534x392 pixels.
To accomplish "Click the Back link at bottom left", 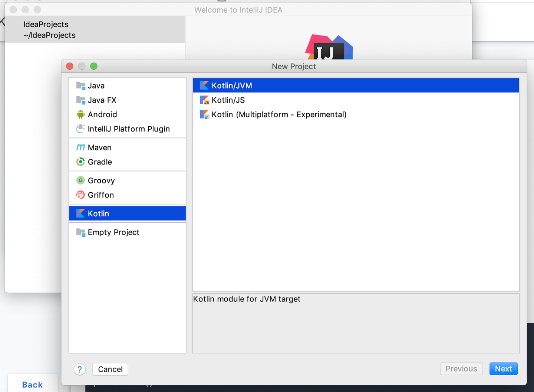I will click(32, 385).
